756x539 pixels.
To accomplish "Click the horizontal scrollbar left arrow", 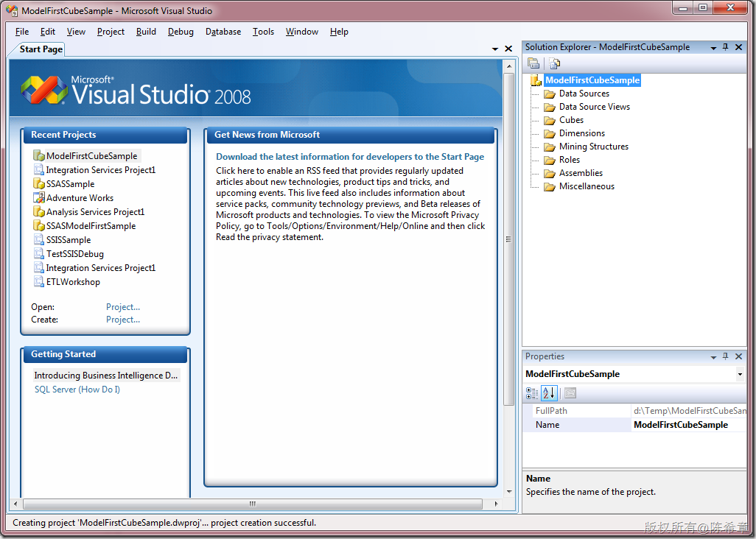I will tap(15, 504).
